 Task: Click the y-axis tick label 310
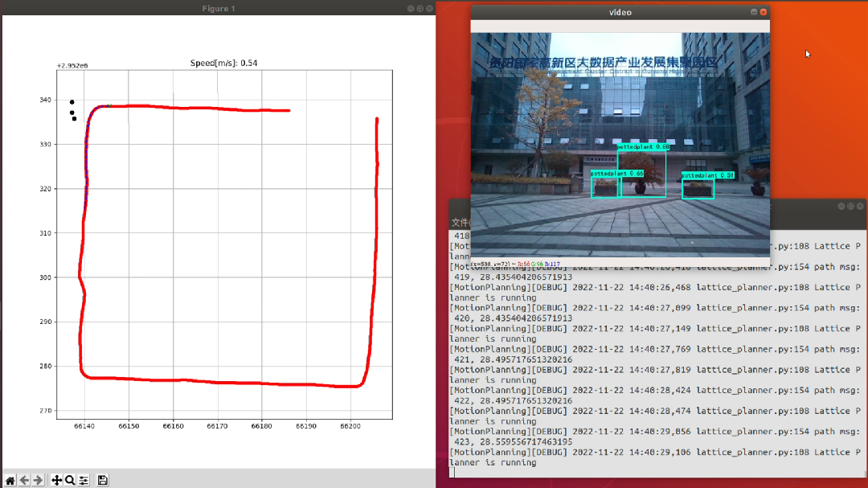(45, 233)
